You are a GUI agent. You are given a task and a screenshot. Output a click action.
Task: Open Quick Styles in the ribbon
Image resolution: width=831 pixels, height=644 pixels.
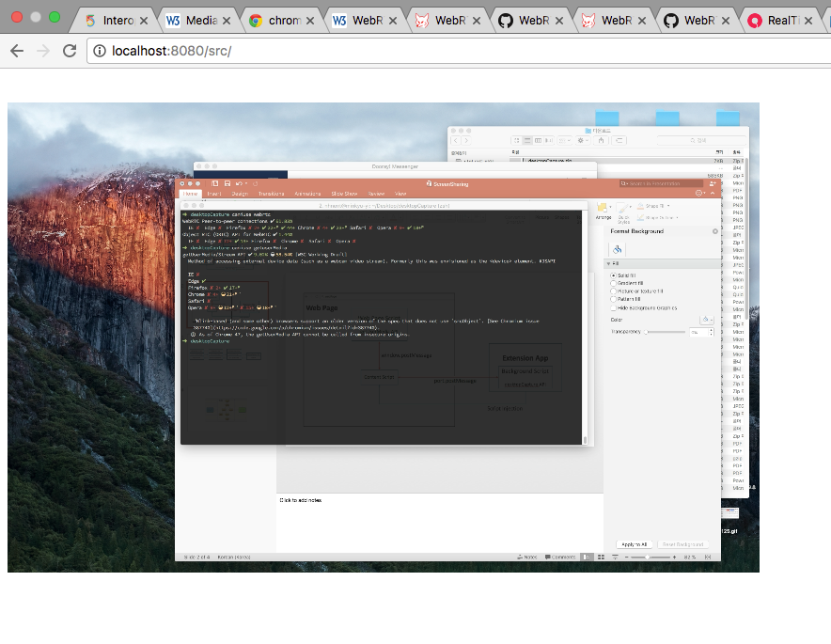[x=624, y=212]
